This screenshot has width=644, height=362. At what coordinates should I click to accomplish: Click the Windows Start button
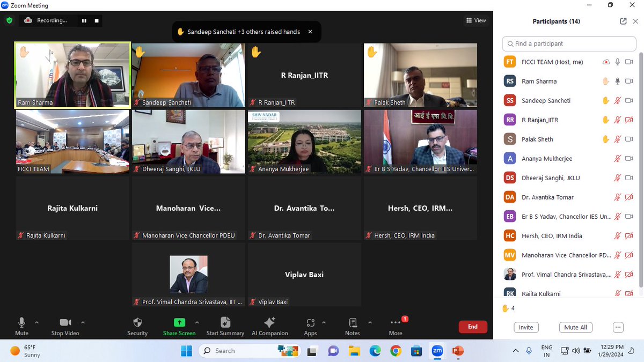(x=186, y=351)
